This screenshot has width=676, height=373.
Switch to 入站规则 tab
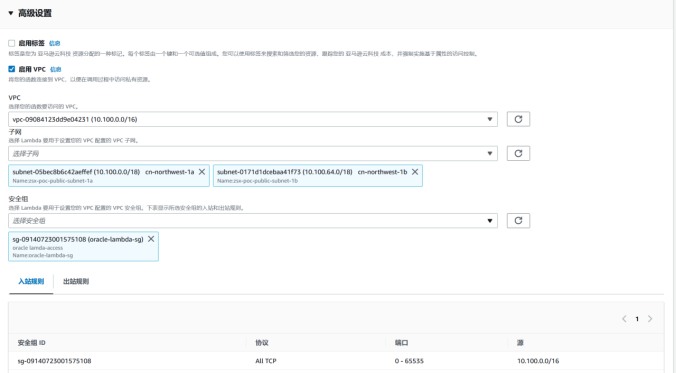(x=31, y=282)
